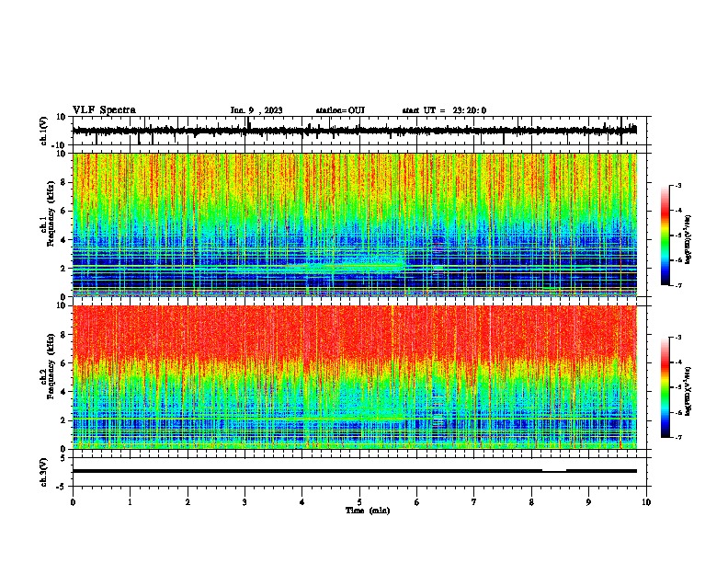Click the "1" tick on the time axis
The height and width of the screenshot is (563, 728).
coord(130,502)
